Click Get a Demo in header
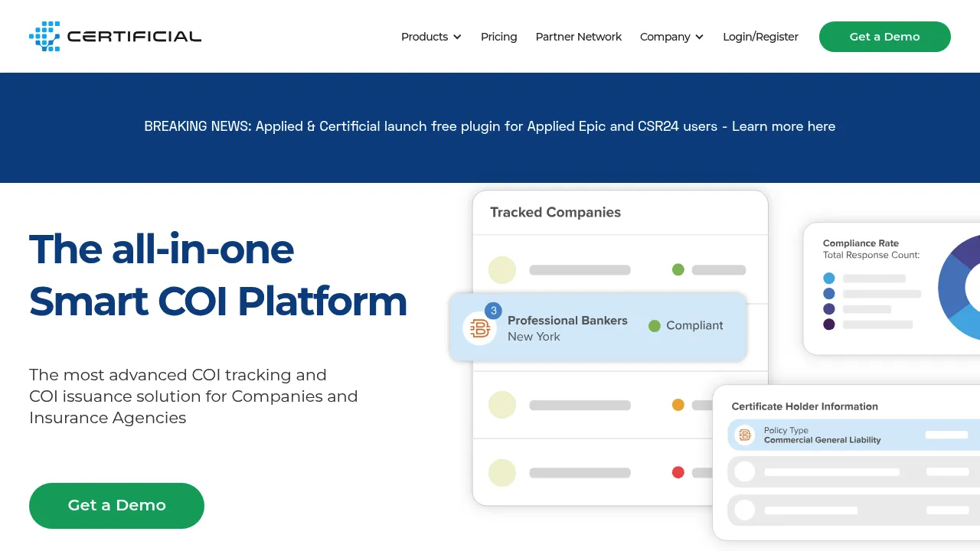The image size is (980, 551). [885, 37]
